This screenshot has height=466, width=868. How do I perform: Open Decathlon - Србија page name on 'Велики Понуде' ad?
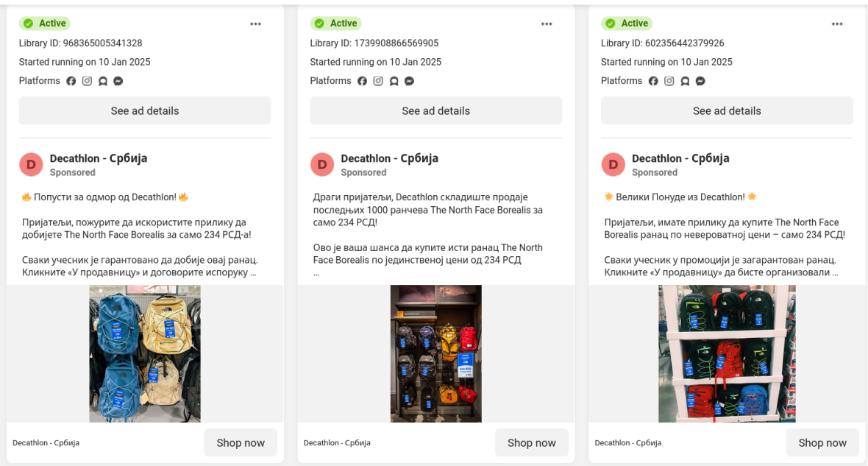coord(680,158)
